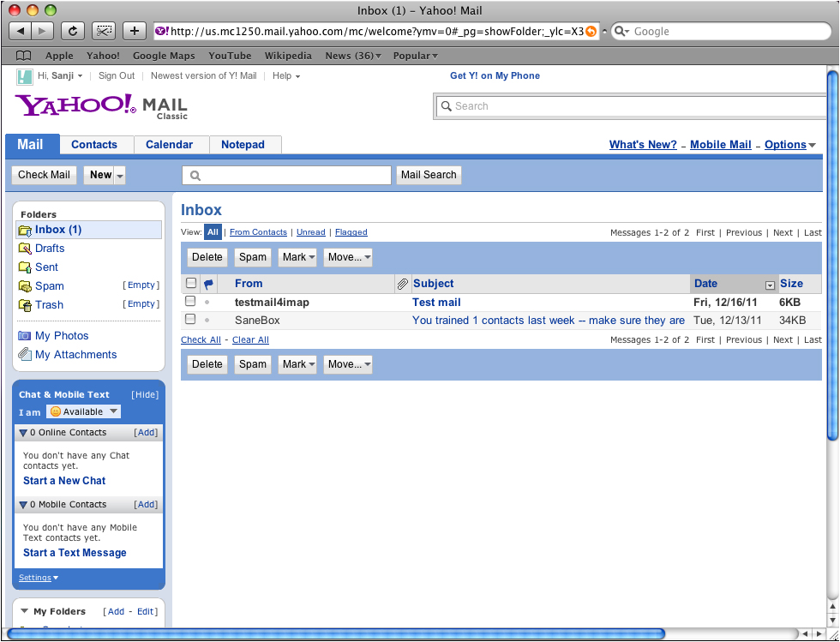Click the orange RSS snapback icon in address bar
The height and width of the screenshot is (642, 840).
(591, 32)
